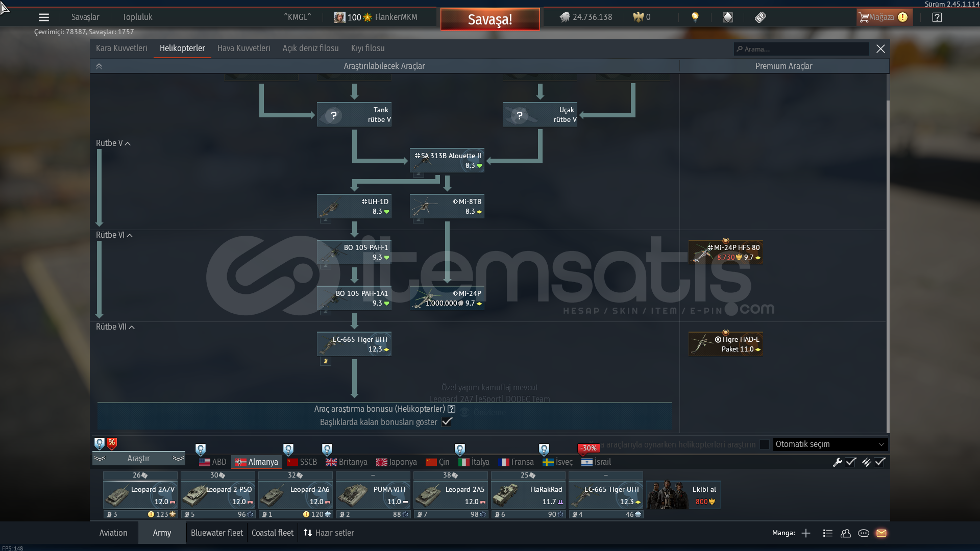Viewport: 980px width, 551px height.
Task: Toggle auto-repair checkbox beside wrench
Action: tap(850, 462)
